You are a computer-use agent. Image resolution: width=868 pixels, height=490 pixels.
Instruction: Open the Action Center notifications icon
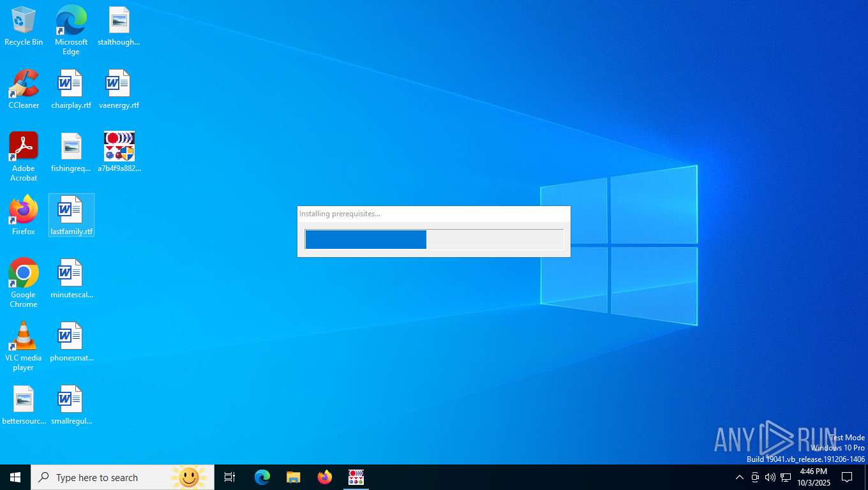coord(847,477)
